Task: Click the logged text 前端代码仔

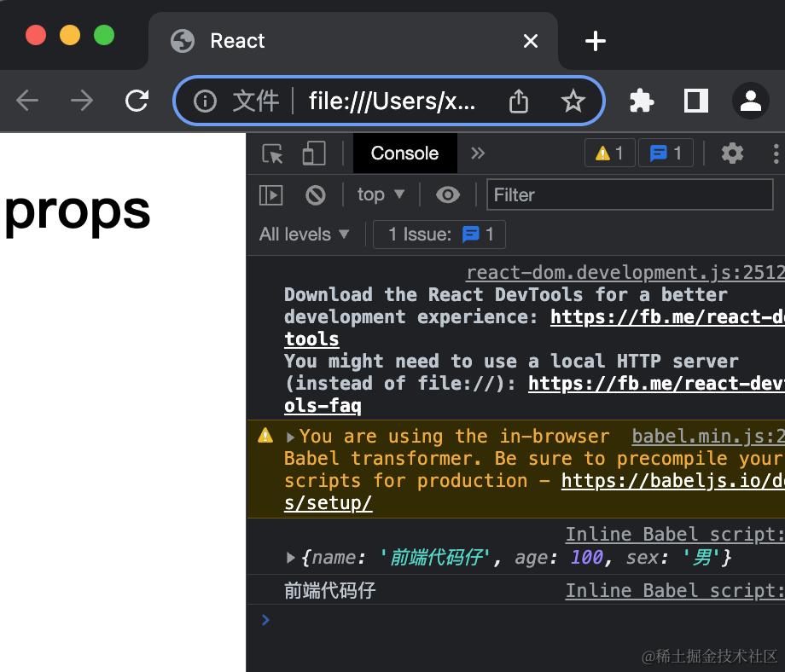Action: [x=330, y=590]
